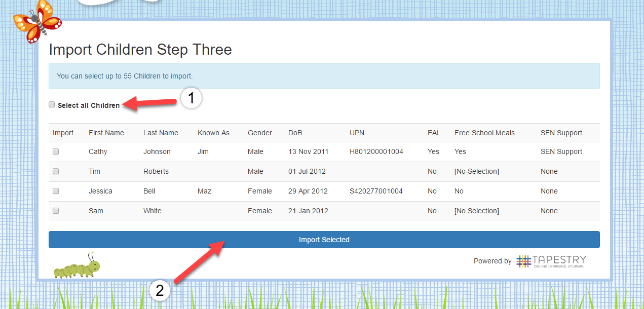This screenshot has height=309, width=644.
Task: Click the First Name column header
Action: (x=106, y=133)
